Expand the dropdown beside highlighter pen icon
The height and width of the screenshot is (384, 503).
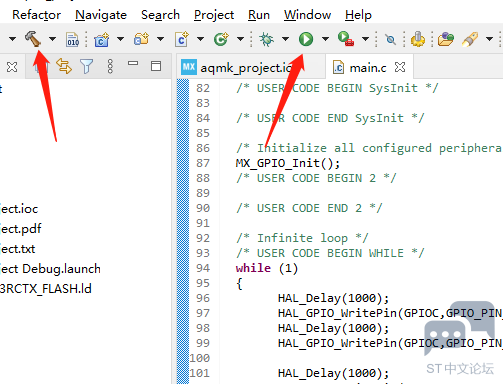489,39
